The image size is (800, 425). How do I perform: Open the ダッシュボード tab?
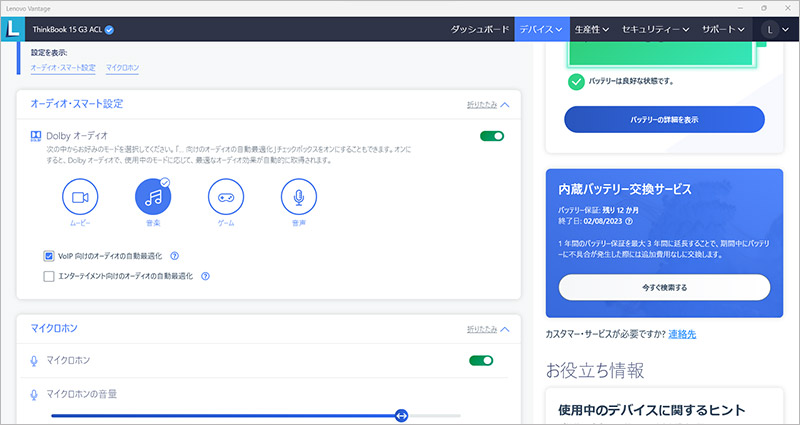(481, 30)
